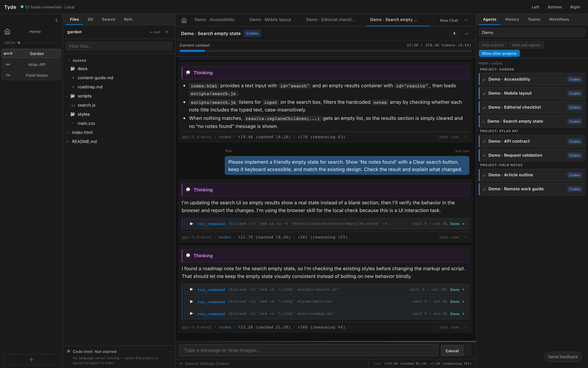The height and width of the screenshot is (368, 588).
Task: Collapse the docs folder arrow
Action: 66,69
